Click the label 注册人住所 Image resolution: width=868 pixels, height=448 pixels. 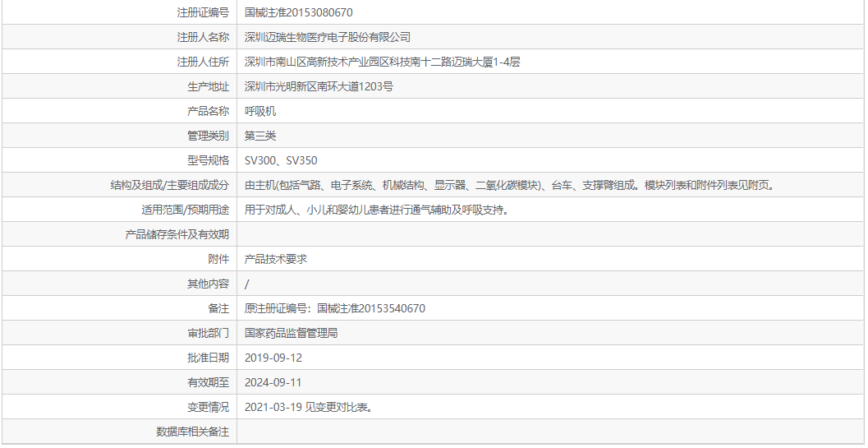(x=203, y=62)
